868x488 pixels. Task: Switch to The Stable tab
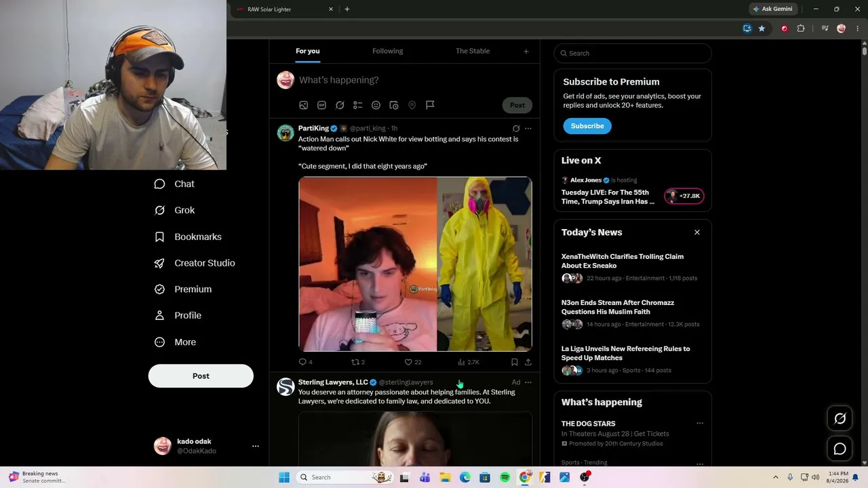[473, 51]
